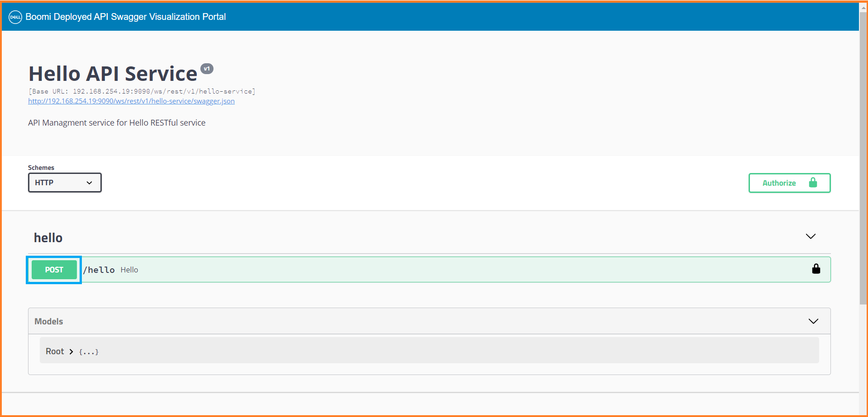Open the Schemes HTTP dropdown
This screenshot has height=417, width=868.
[x=65, y=183]
